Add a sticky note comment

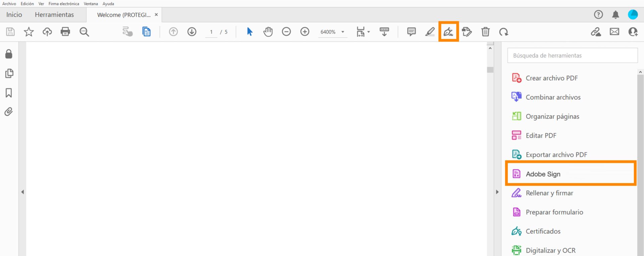[412, 32]
